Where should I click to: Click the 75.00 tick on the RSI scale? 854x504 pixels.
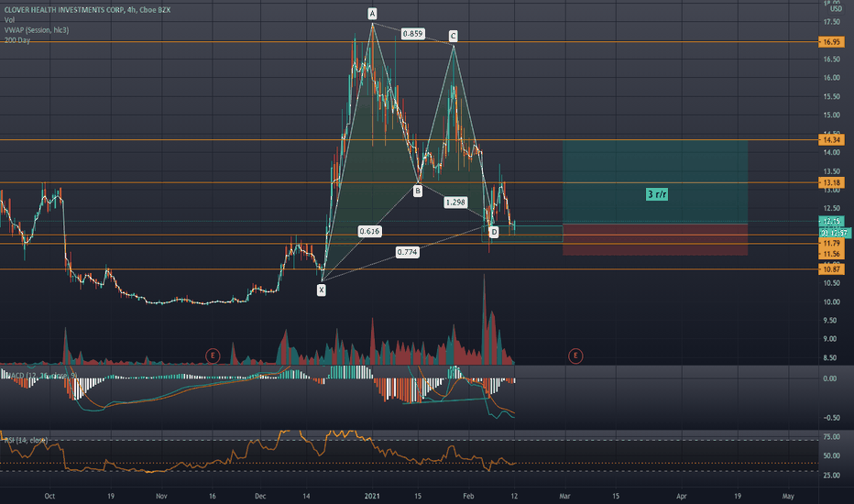point(832,437)
